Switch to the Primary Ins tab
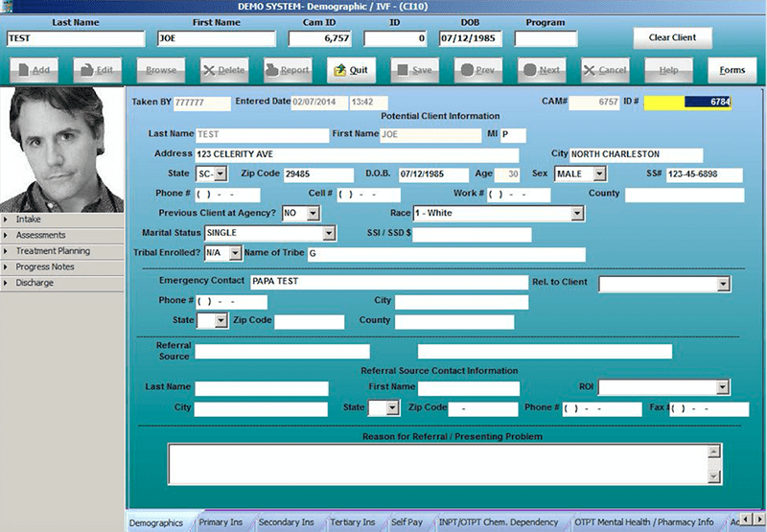This screenshot has height=532, width=767. pyautogui.click(x=221, y=522)
